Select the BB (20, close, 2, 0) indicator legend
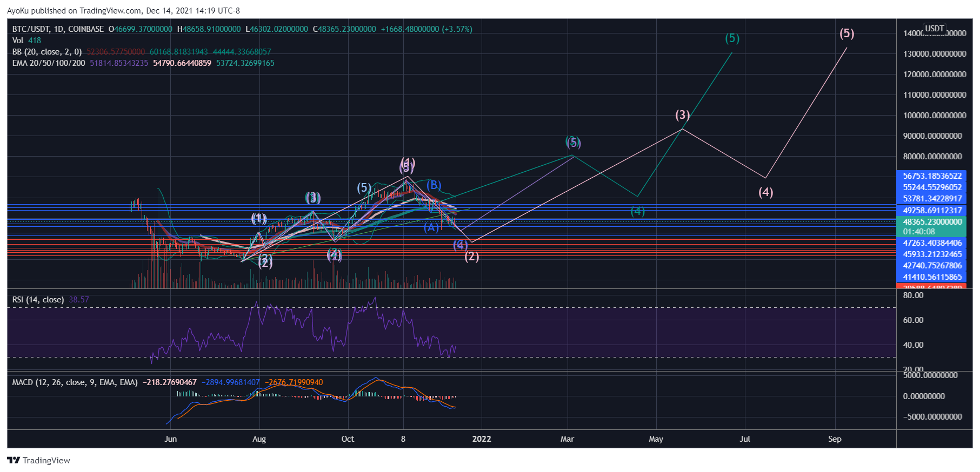Image resolution: width=980 pixels, height=472 pixels. point(47,52)
